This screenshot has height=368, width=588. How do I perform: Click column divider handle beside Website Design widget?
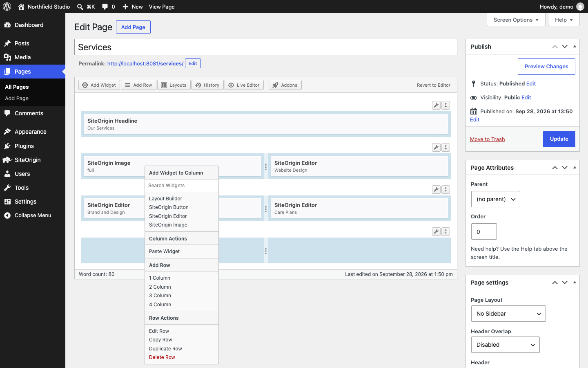pos(266,167)
